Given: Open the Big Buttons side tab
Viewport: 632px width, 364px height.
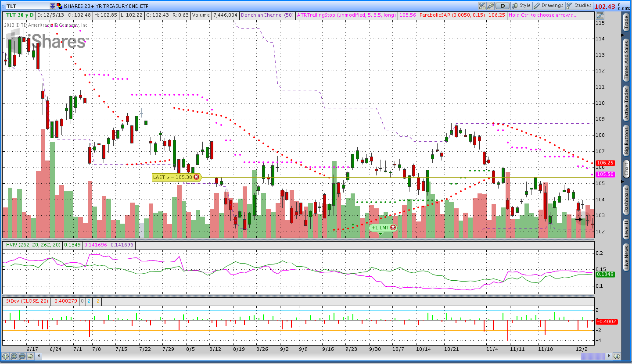Looking at the screenshot, I should (x=626, y=141).
